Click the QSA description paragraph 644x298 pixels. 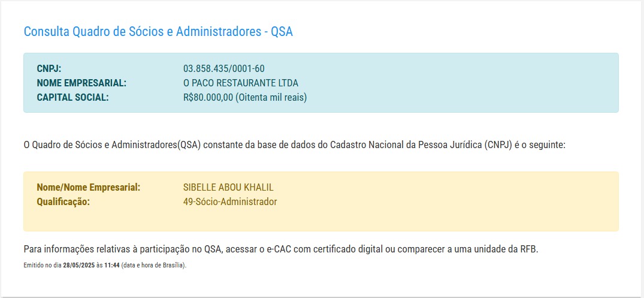295,145
